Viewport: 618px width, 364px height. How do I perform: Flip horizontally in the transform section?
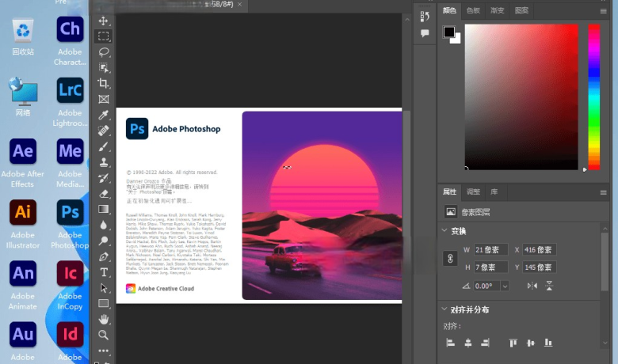pyautogui.click(x=532, y=286)
